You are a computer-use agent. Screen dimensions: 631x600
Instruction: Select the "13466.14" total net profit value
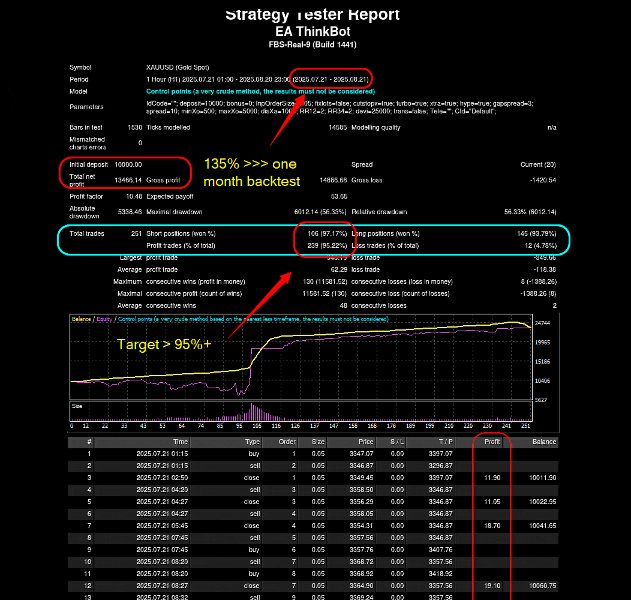pos(128,180)
